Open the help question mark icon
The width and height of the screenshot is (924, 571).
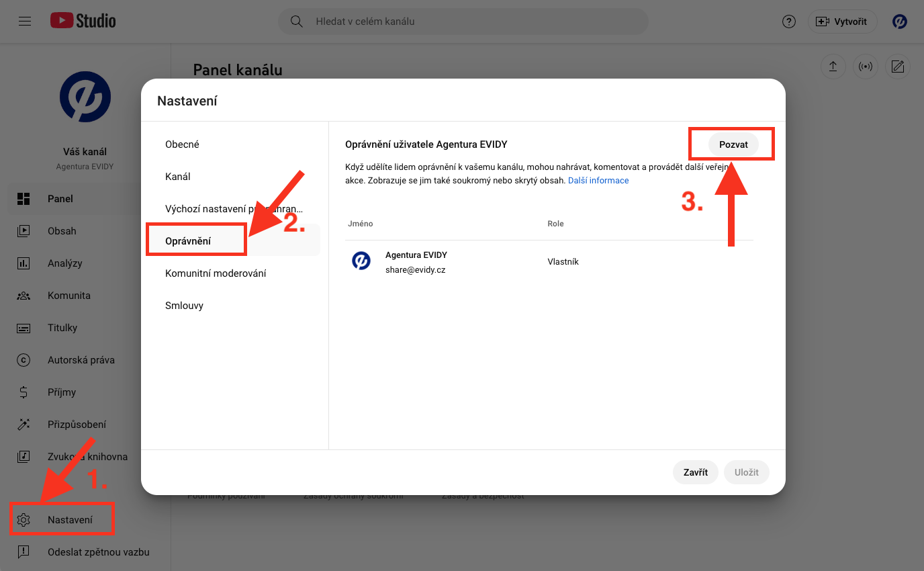point(789,21)
